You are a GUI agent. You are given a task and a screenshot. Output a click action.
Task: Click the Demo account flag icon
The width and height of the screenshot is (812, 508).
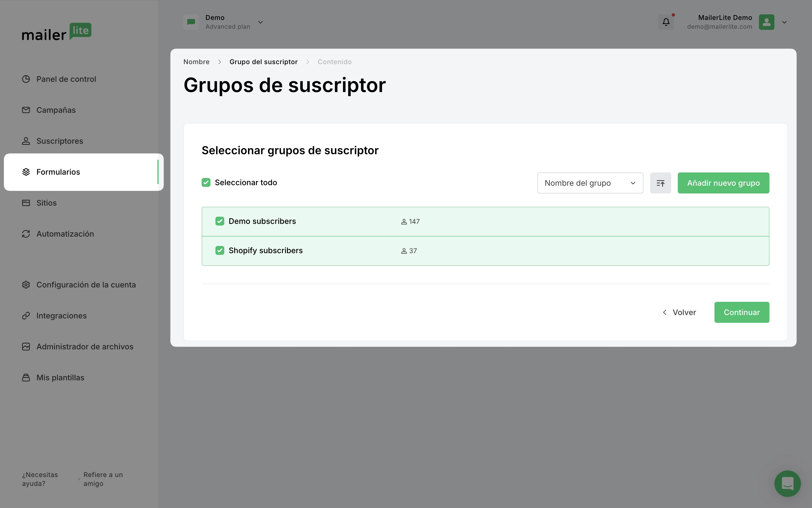pyautogui.click(x=191, y=22)
